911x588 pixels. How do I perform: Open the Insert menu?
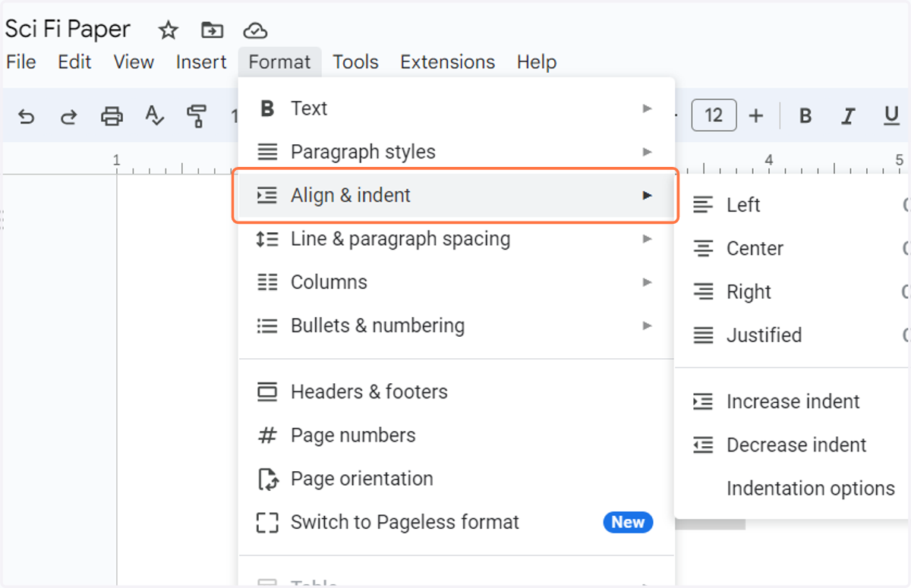(x=201, y=62)
